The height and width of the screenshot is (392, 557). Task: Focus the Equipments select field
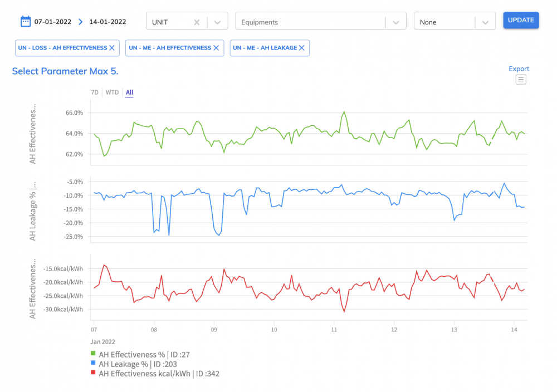click(321, 21)
